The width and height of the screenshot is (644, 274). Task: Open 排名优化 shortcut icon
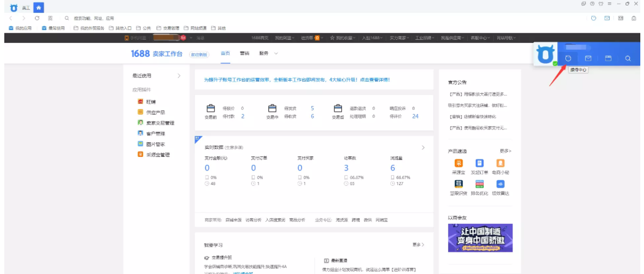coord(480,184)
